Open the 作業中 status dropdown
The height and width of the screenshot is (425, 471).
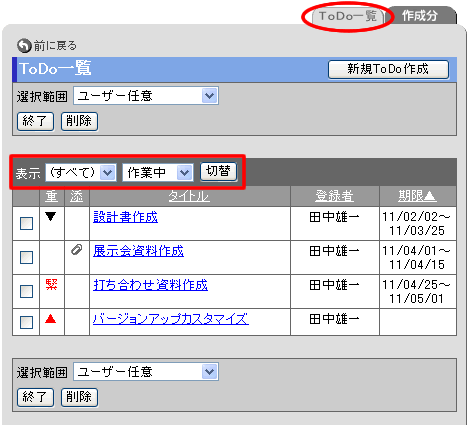(x=158, y=172)
